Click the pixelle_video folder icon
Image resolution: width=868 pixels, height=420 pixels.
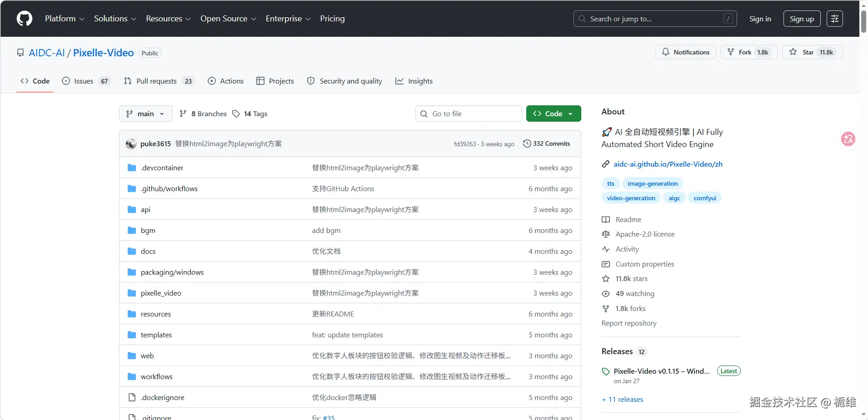pyautogui.click(x=132, y=293)
